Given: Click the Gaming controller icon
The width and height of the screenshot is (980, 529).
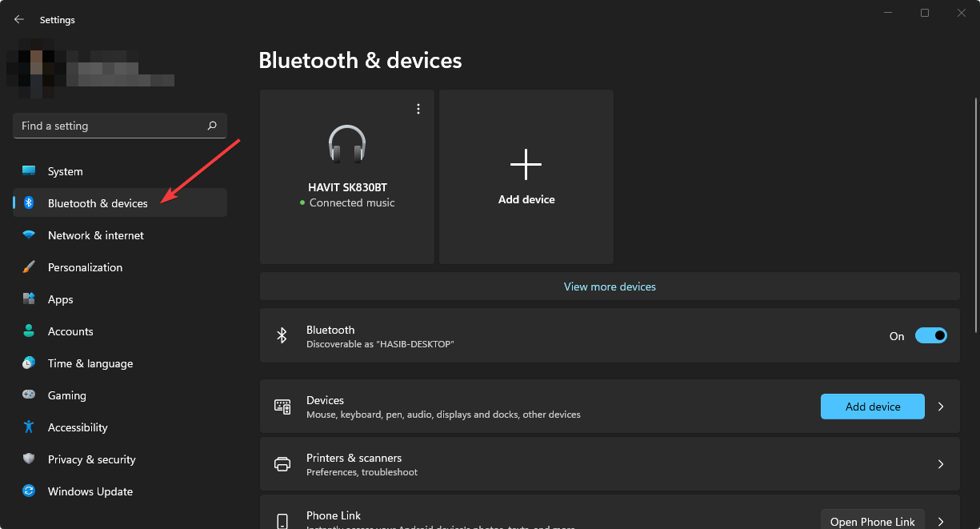Looking at the screenshot, I should [x=29, y=395].
